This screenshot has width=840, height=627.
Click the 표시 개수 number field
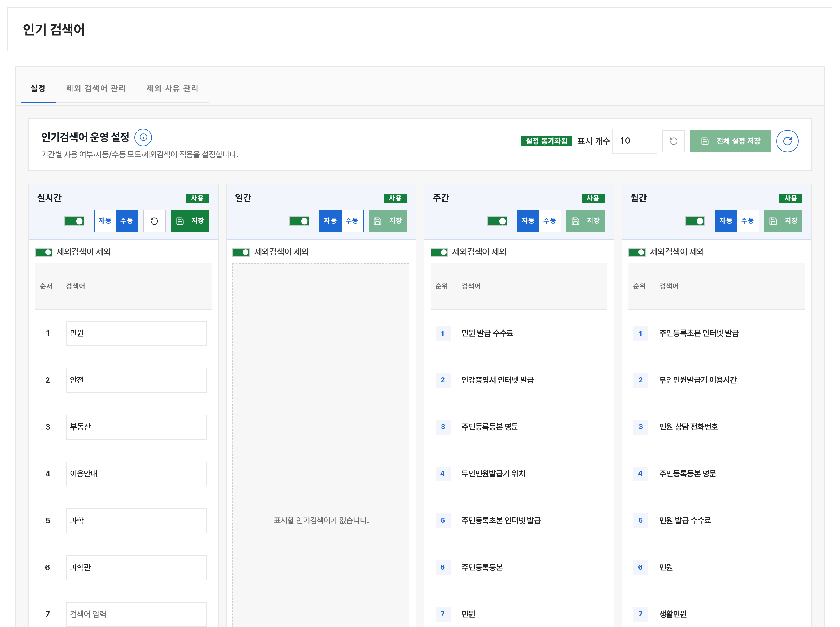pyautogui.click(x=635, y=141)
